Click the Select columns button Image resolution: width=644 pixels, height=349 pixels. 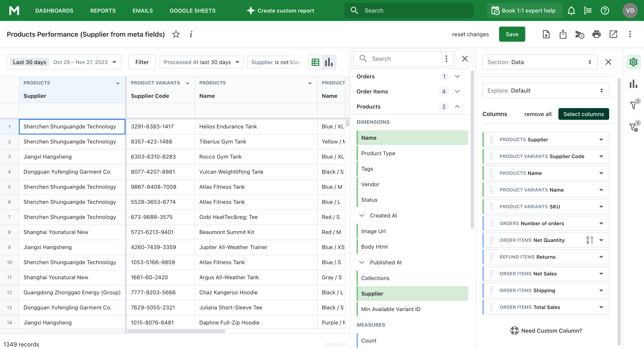click(x=583, y=114)
